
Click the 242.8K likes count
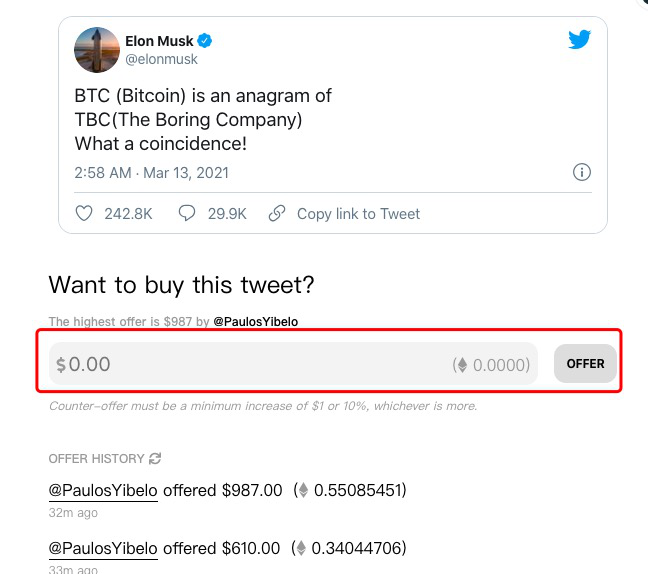(128, 214)
